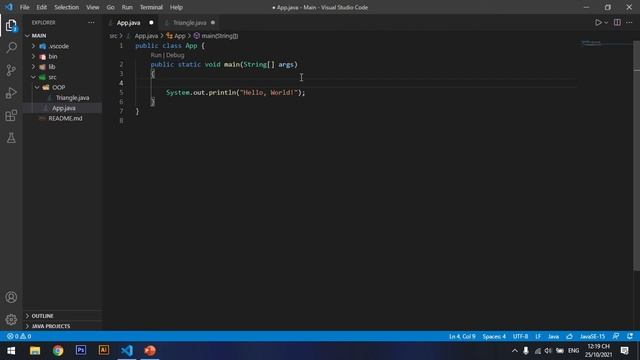Screen dimensions: 640x360
Task: Click the Run CodeLens link above main
Action: tap(156, 55)
